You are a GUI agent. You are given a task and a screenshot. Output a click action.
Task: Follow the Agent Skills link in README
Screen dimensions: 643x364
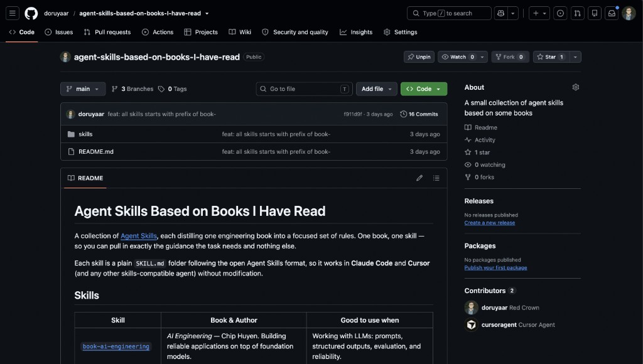click(139, 236)
